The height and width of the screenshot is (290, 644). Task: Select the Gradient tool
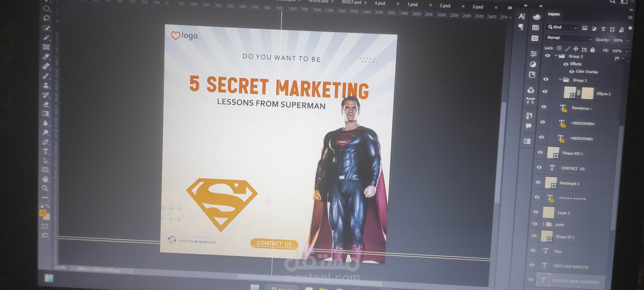tap(46, 114)
